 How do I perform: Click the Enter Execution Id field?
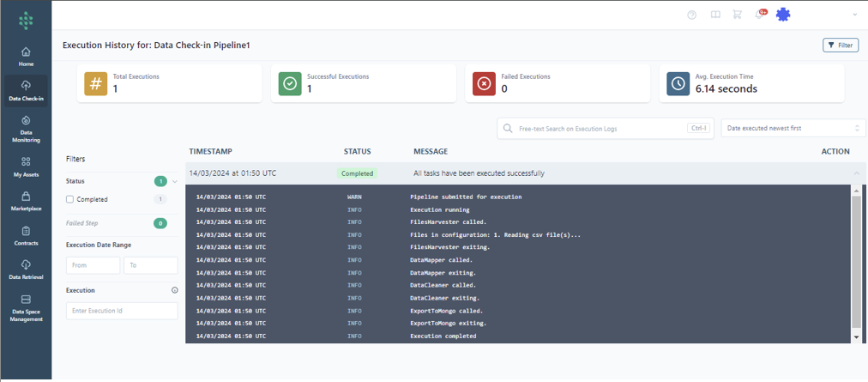(x=122, y=311)
